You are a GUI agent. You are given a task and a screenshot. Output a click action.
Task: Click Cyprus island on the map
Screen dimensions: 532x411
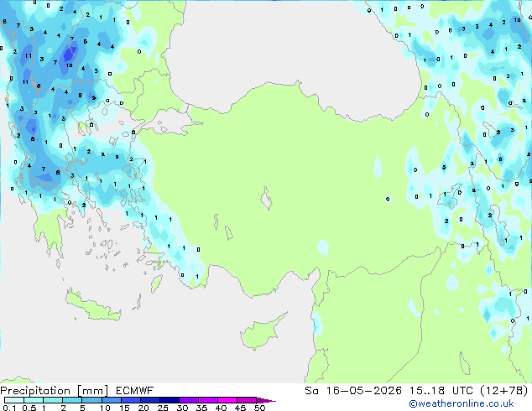tap(261, 332)
